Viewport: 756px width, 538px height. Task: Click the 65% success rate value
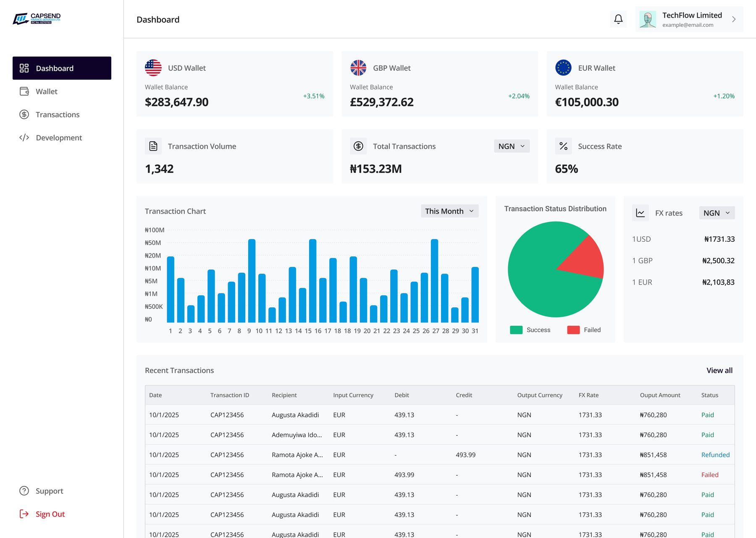(566, 169)
